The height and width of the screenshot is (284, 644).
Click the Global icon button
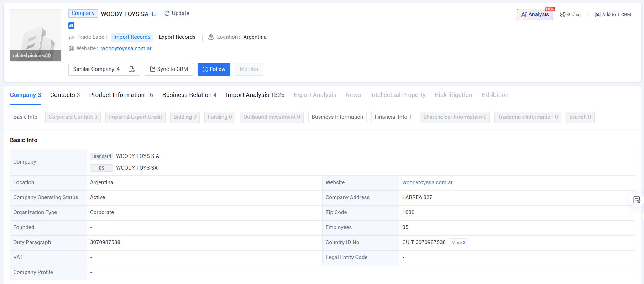(x=570, y=15)
